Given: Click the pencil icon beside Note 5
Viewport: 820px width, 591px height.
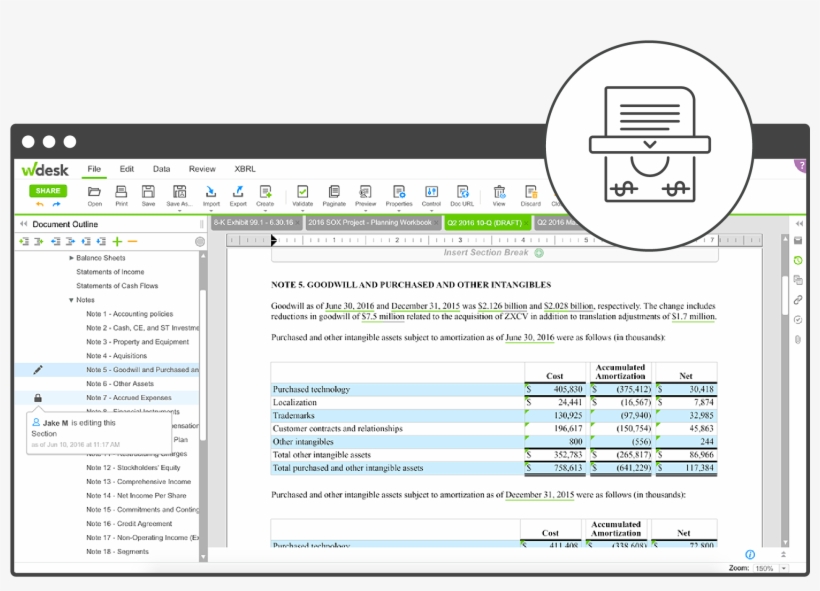Looking at the screenshot, I should point(38,370).
